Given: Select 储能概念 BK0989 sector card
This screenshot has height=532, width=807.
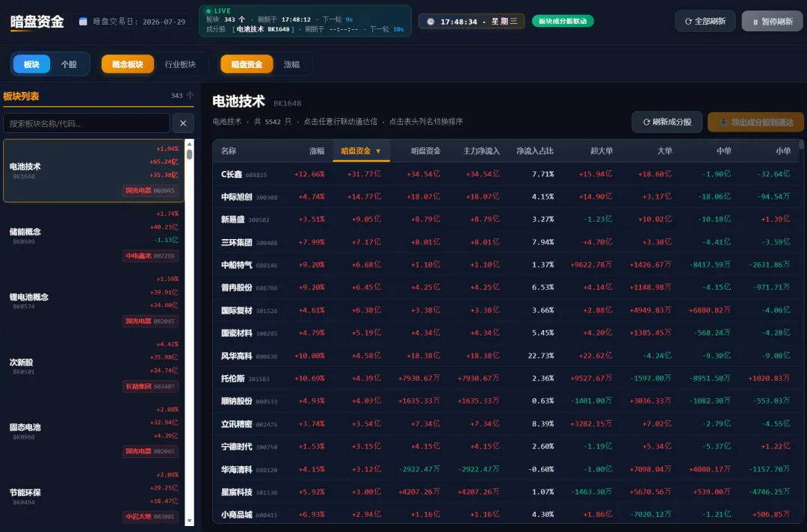Looking at the screenshot, I should pos(93,235).
